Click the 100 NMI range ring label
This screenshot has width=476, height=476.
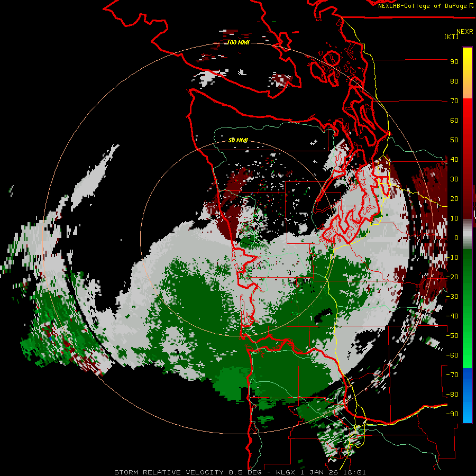pos(238,42)
